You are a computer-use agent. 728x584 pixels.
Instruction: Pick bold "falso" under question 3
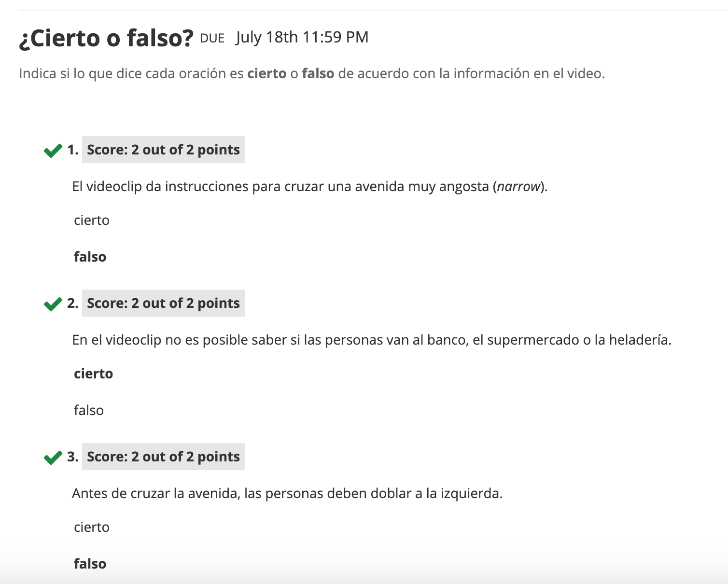(x=90, y=564)
